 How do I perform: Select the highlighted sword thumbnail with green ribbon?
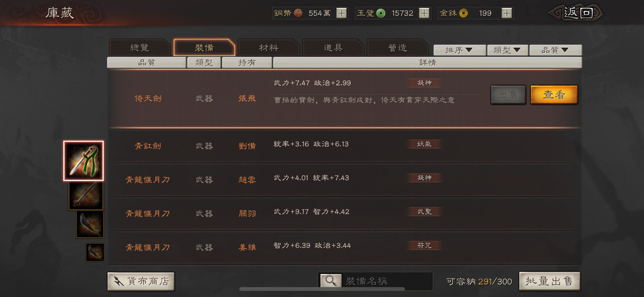(x=83, y=161)
